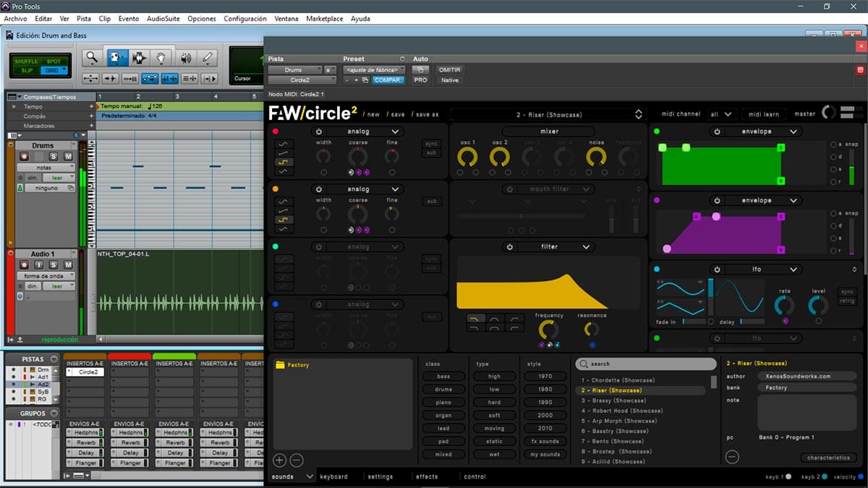868x488 pixels.
Task: Click the remove minus icon under Factory folder list
Action: pyautogui.click(x=296, y=460)
